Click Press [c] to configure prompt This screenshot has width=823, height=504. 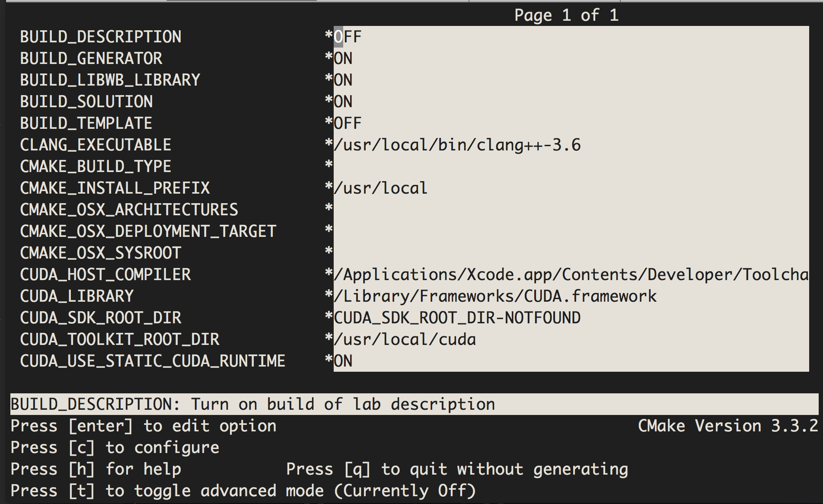coord(115,447)
